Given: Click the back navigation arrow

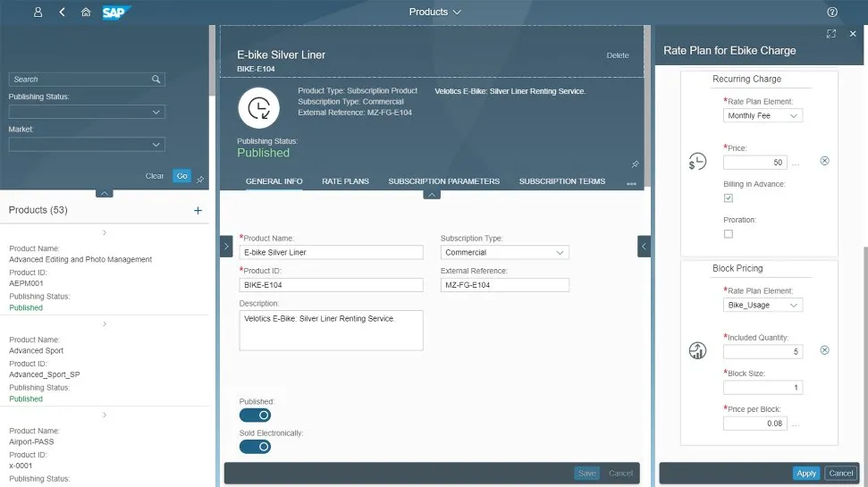Looking at the screenshot, I should pyautogui.click(x=62, y=13).
